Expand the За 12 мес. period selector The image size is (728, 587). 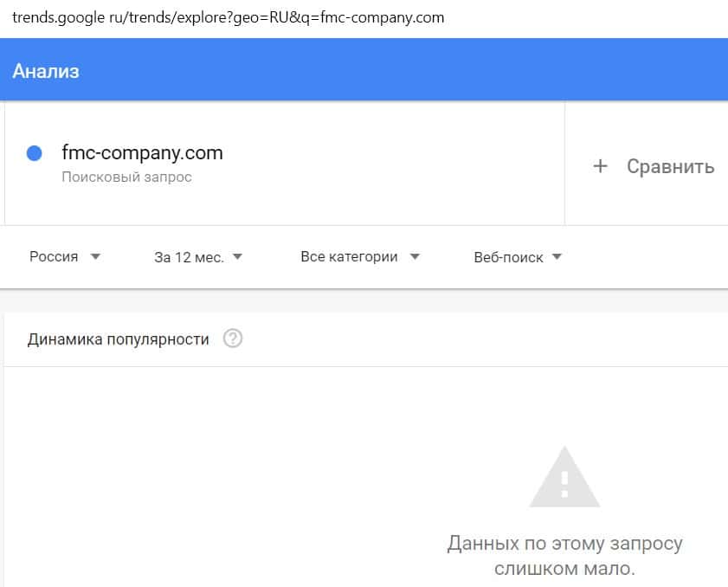[x=189, y=256]
